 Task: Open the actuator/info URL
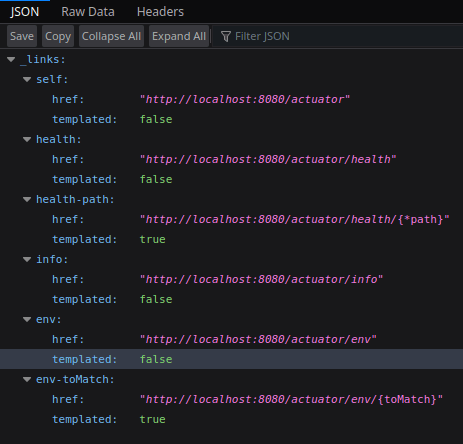click(x=261, y=279)
